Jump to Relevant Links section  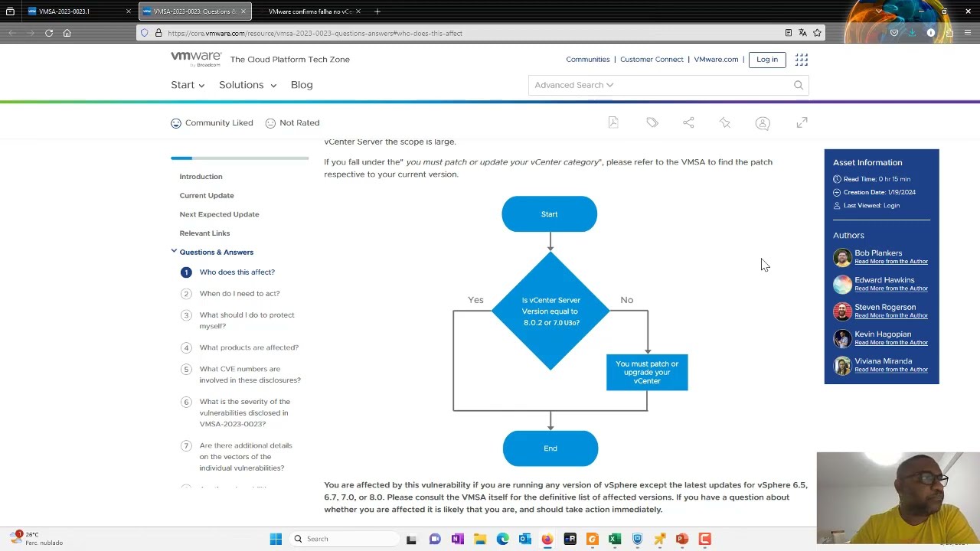204,233
